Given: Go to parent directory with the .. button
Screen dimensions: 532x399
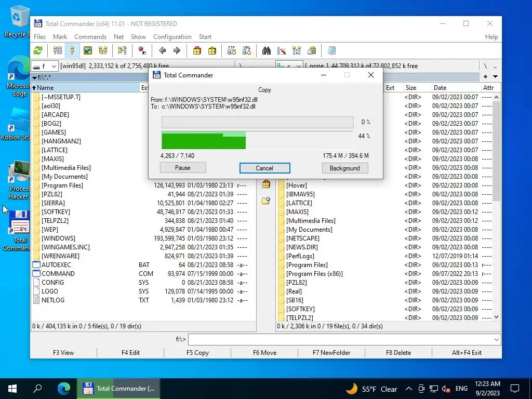Looking at the screenshot, I should click(495, 66).
